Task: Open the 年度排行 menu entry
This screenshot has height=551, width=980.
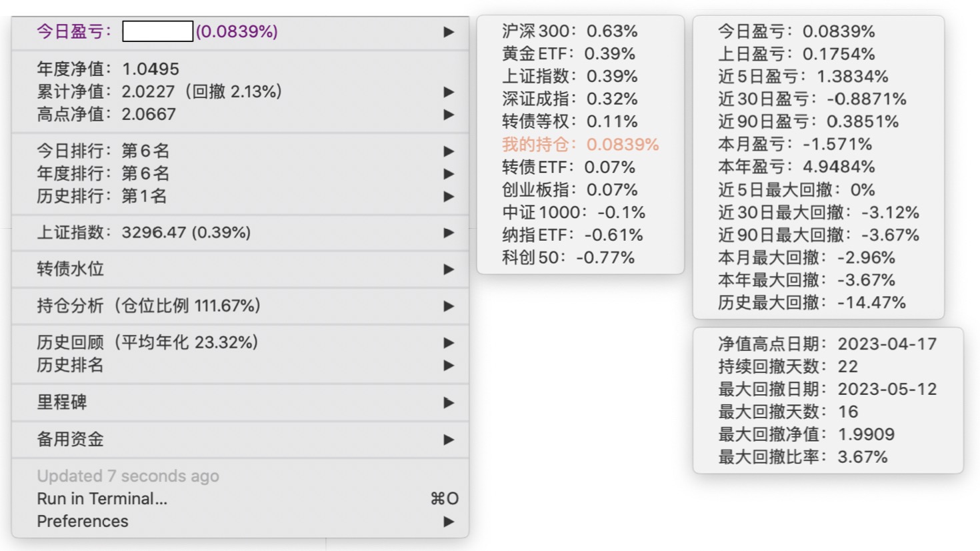Action: 103,173
